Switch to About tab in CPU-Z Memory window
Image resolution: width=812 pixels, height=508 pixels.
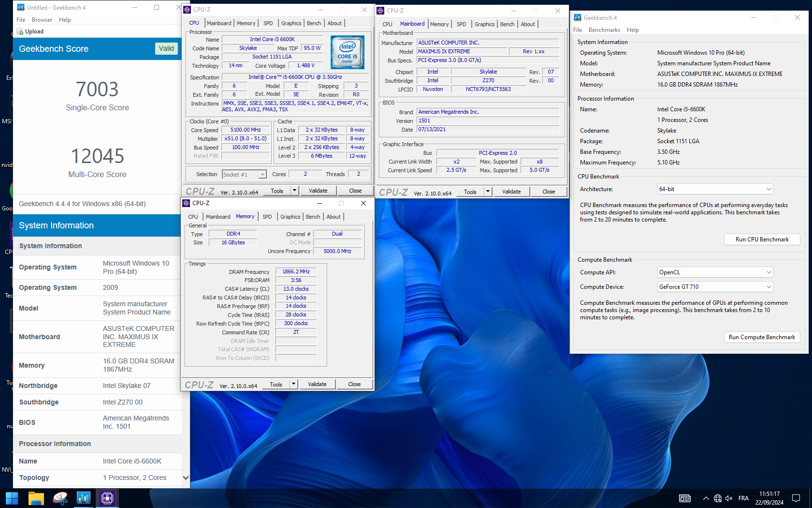[333, 217]
